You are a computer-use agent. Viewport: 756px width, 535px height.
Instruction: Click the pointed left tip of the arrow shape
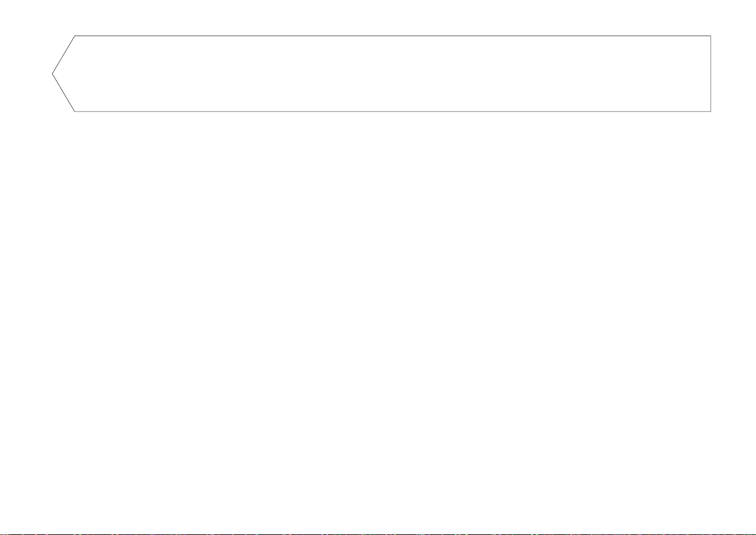pyautogui.click(x=53, y=74)
